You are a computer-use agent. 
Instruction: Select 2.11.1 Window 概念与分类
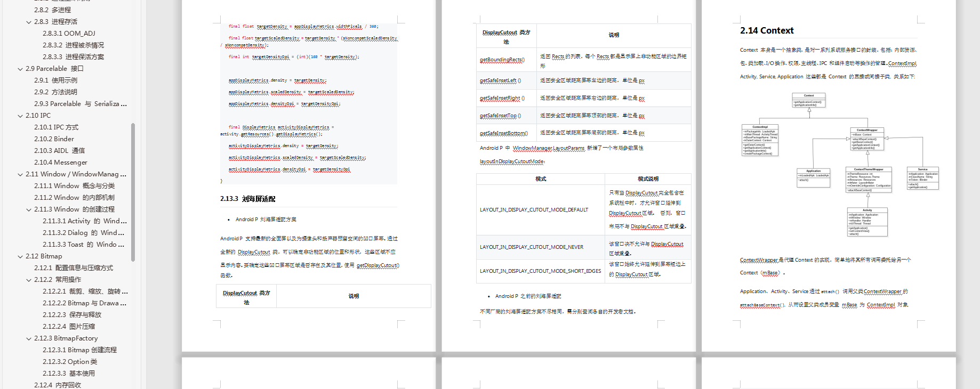click(x=74, y=186)
